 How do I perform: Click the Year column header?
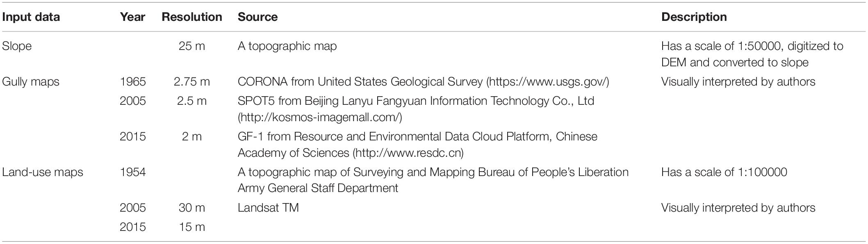(x=132, y=17)
